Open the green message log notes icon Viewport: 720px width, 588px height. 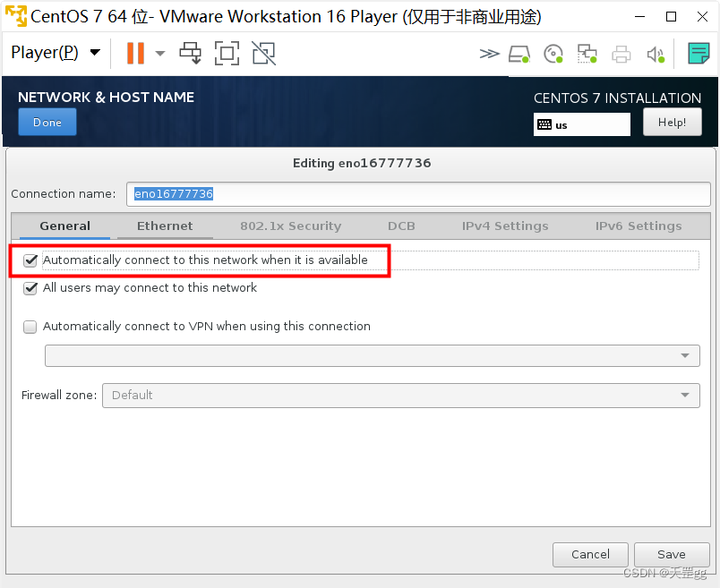click(x=699, y=54)
